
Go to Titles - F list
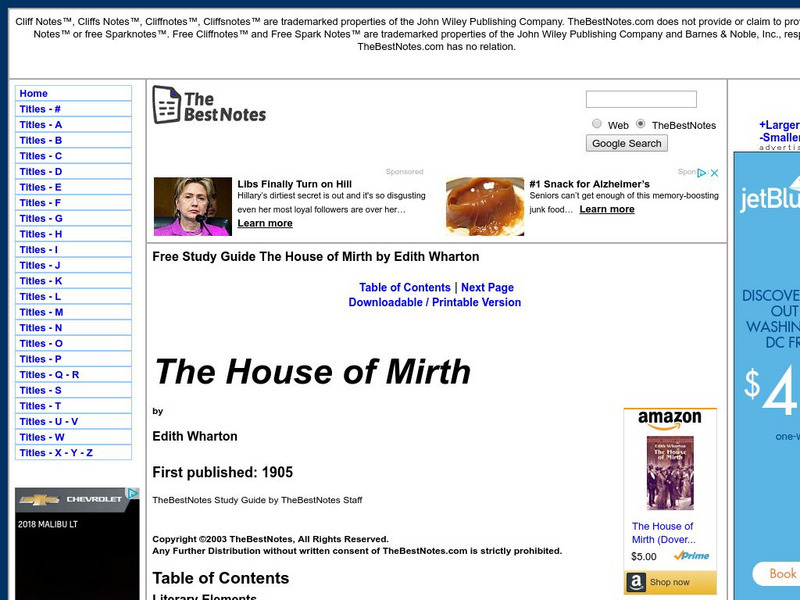pyautogui.click(x=73, y=203)
